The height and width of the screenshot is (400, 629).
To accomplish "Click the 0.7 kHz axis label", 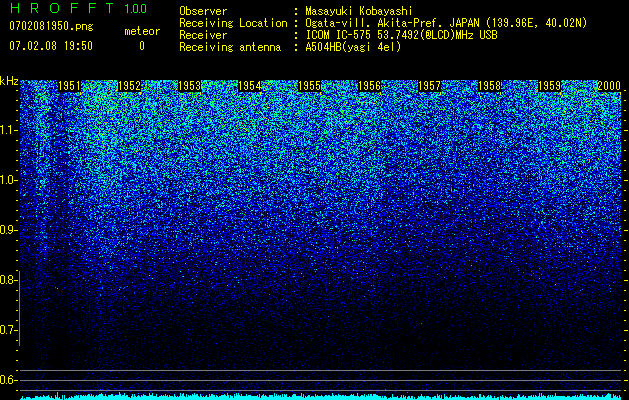I will [7, 330].
